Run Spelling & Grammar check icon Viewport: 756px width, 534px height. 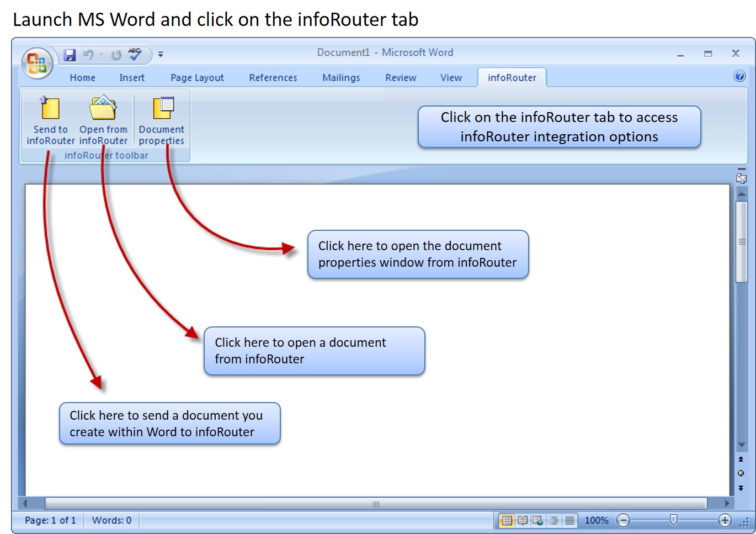(x=135, y=54)
